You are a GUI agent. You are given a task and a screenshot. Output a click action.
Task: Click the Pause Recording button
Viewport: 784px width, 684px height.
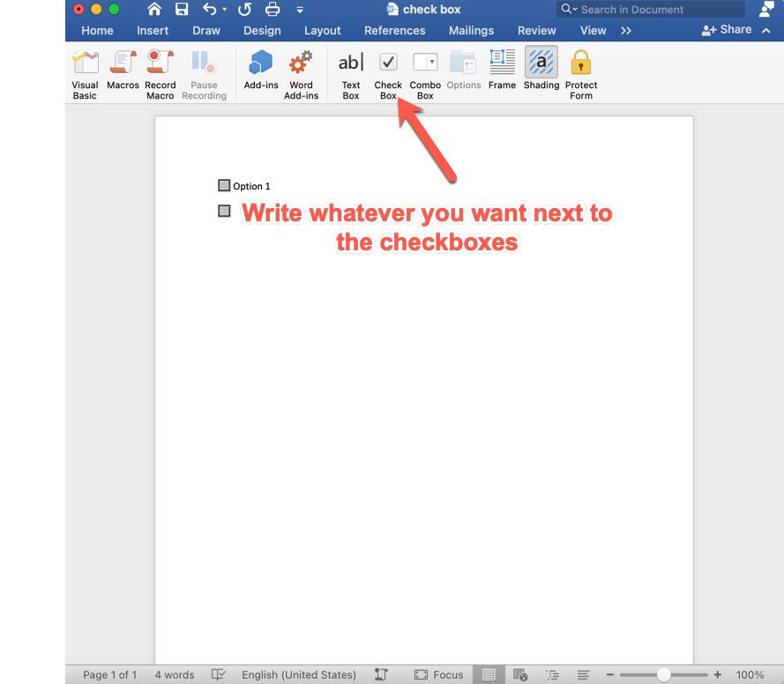coord(204,75)
